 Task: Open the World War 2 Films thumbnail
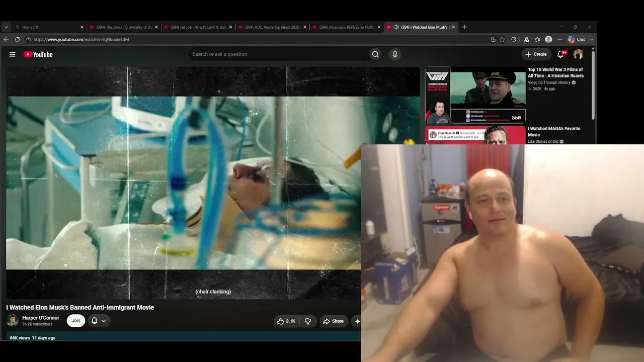click(475, 95)
